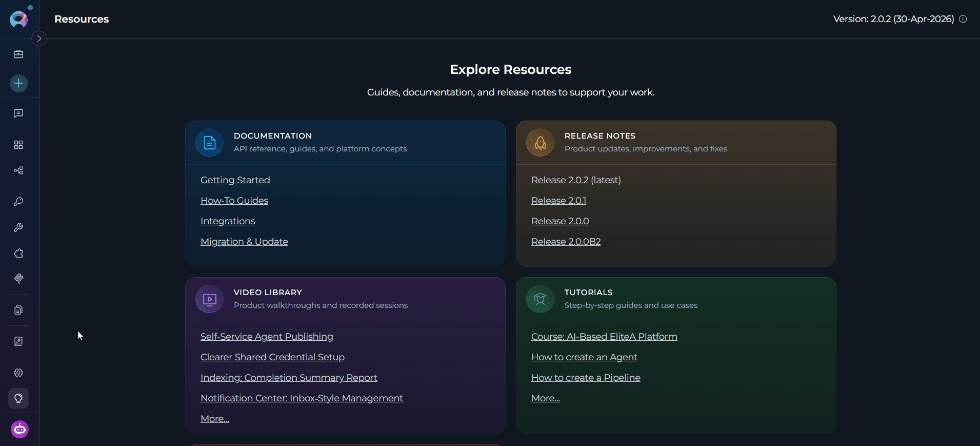The height and width of the screenshot is (446, 980).
Task: Open Course: AI-Based EliteA Platform
Action: click(604, 337)
